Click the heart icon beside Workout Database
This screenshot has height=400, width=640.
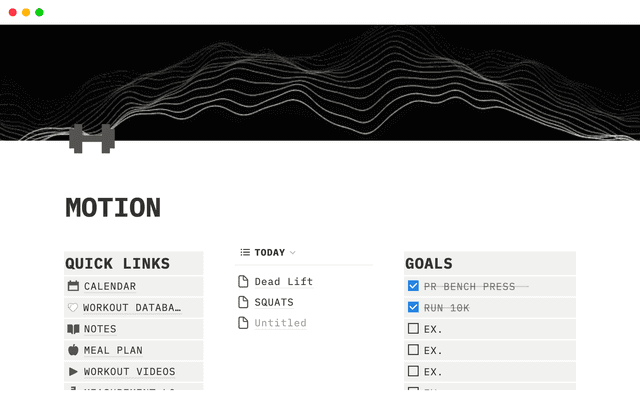pos(73,308)
